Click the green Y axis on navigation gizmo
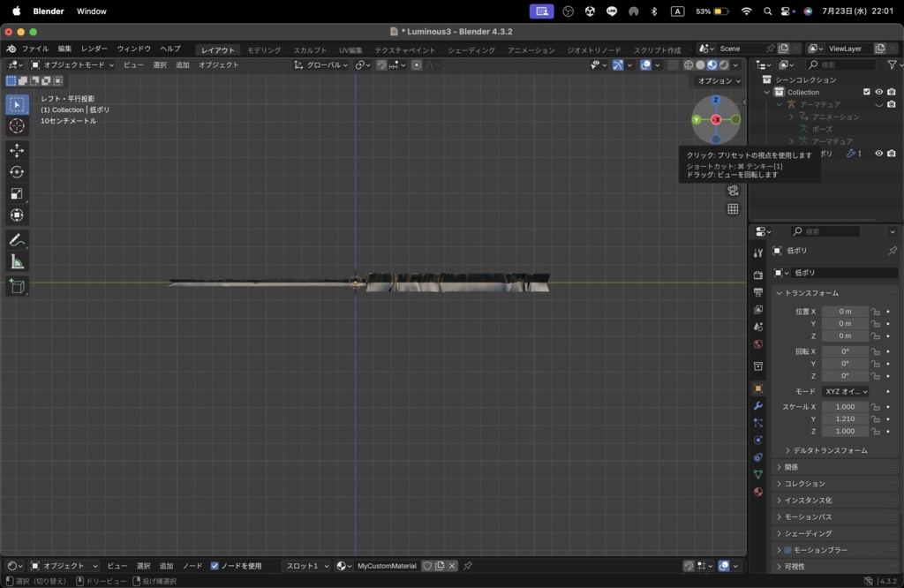This screenshot has height=588, width=904. coord(697,120)
